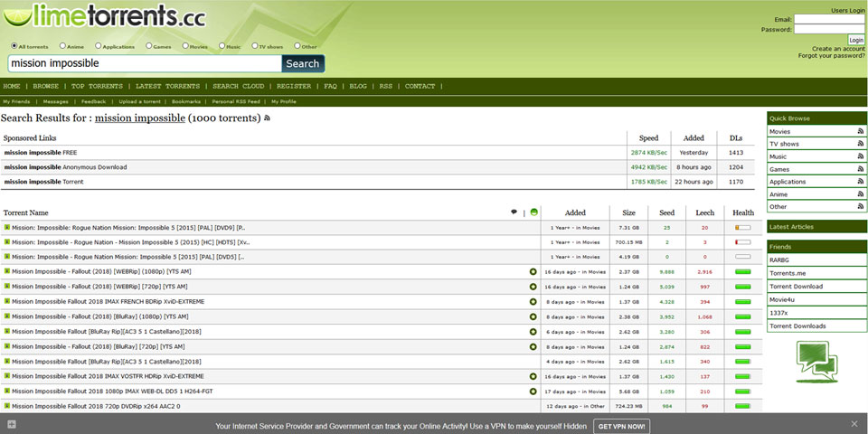This screenshot has width=868, height=434.
Task: Click the RSS icon next to Movies
Action: tap(861, 131)
